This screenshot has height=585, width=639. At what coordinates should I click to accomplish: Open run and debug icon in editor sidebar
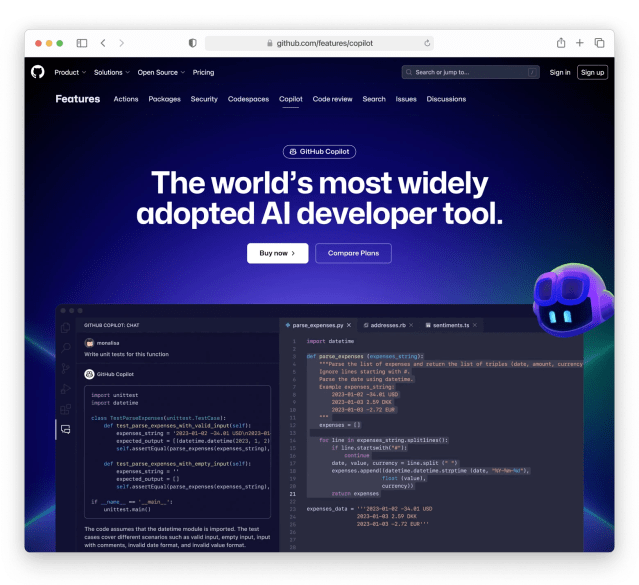click(65, 389)
